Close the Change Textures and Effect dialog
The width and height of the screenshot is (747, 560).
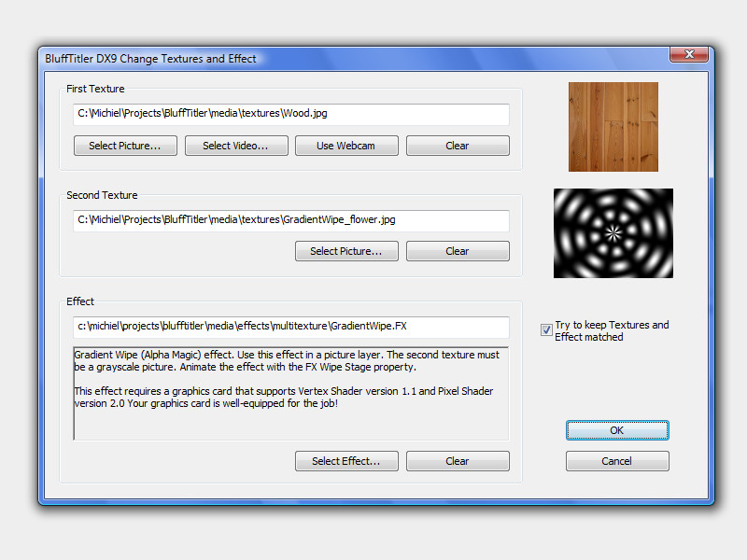[x=689, y=54]
